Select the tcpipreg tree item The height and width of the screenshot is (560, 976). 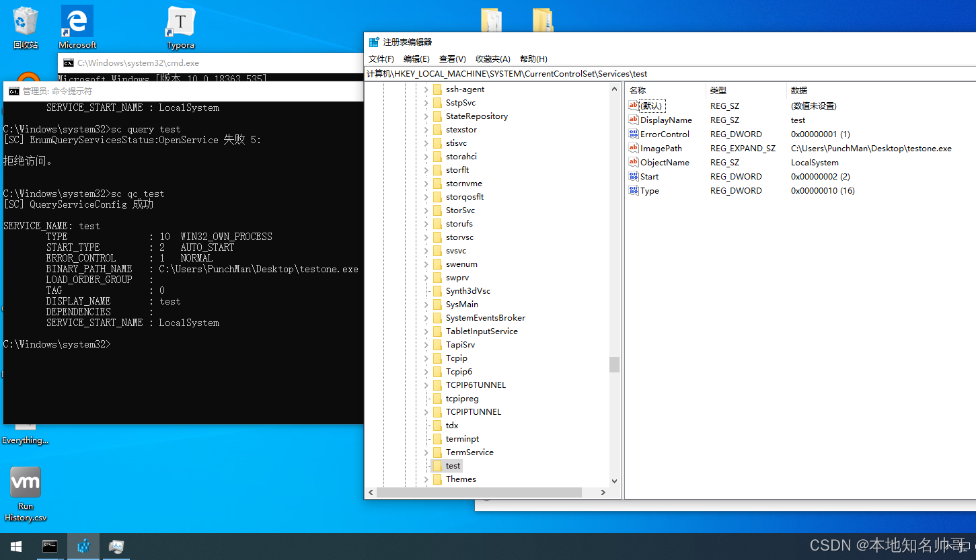[462, 399]
